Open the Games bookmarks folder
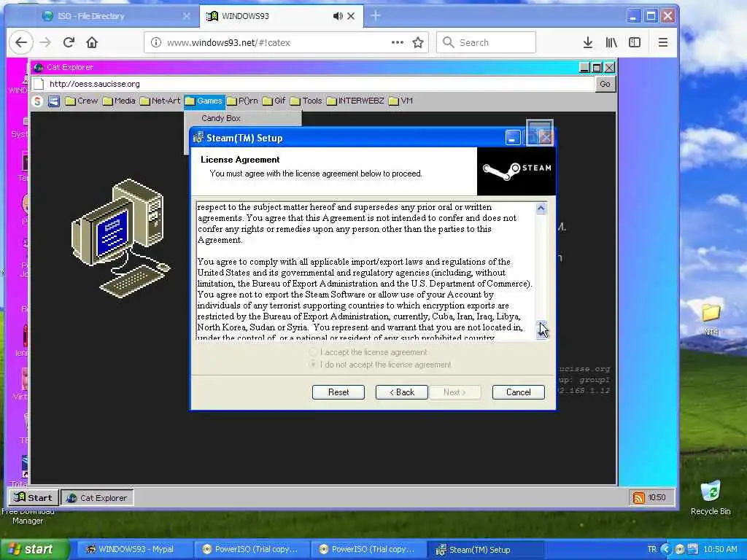 (x=204, y=101)
